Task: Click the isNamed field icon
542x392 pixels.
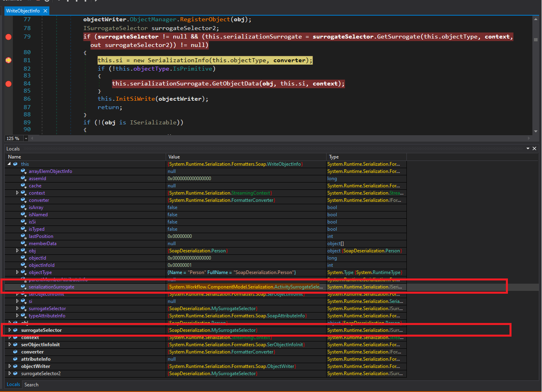Action: pos(23,215)
